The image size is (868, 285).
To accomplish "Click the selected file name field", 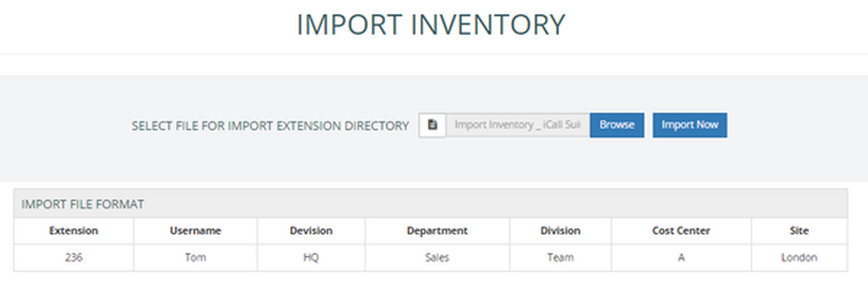I will coord(517,125).
